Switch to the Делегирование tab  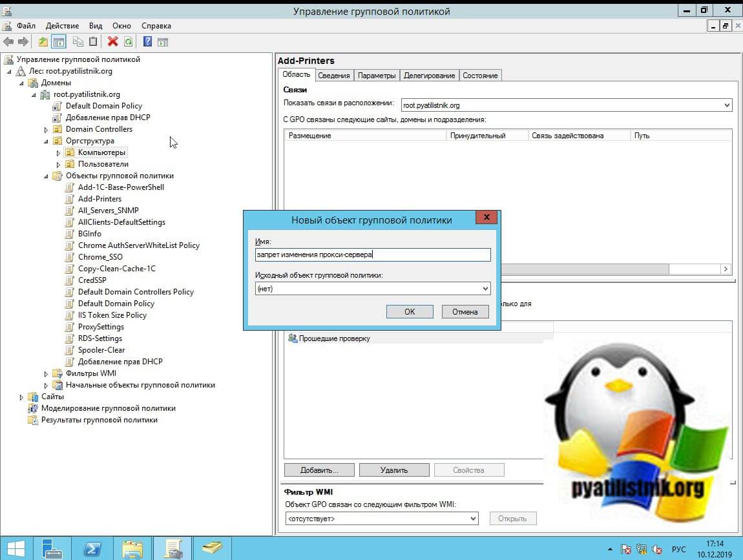(429, 76)
